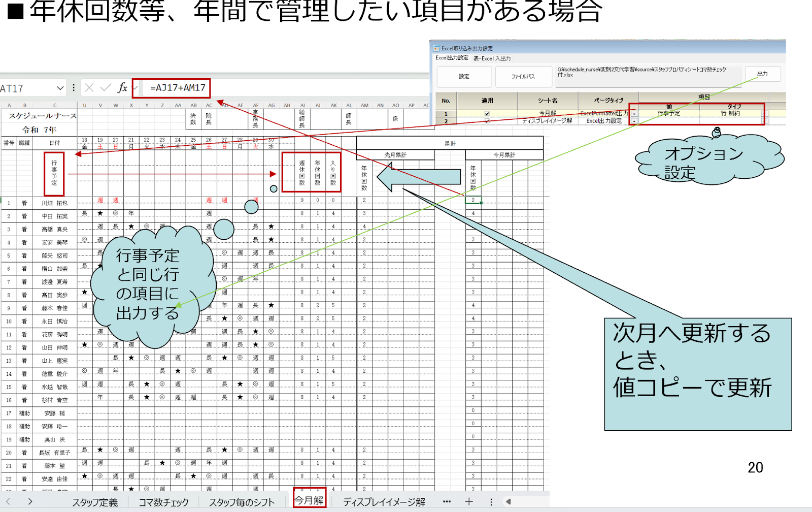Click the 先月累計 header cell

coord(395,155)
